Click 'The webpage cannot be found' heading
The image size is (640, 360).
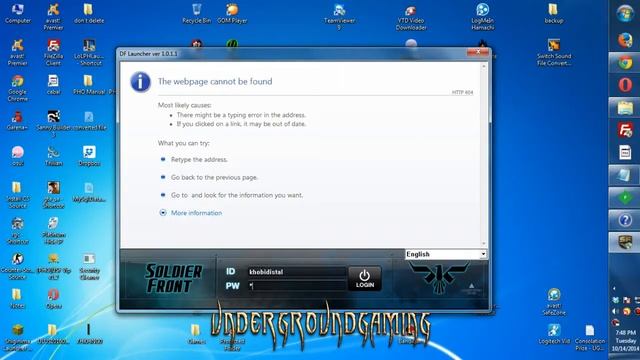tap(215, 82)
